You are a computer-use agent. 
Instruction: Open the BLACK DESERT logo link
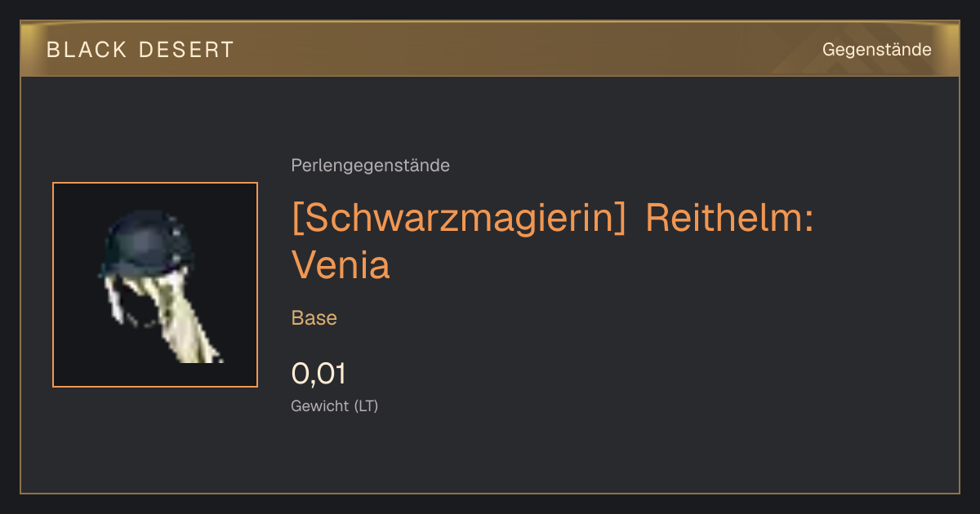140,50
